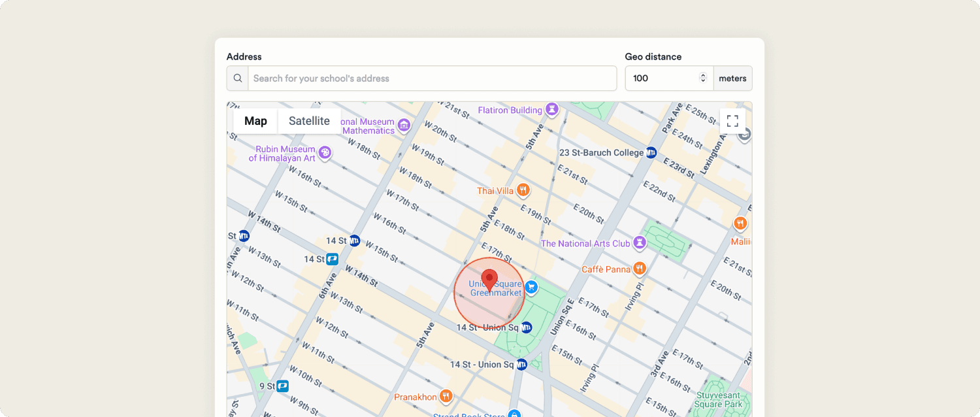Click the 14 St - Union Sq subway icon above Pranakhon
This screenshot has width=980, height=417.
coord(521,365)
